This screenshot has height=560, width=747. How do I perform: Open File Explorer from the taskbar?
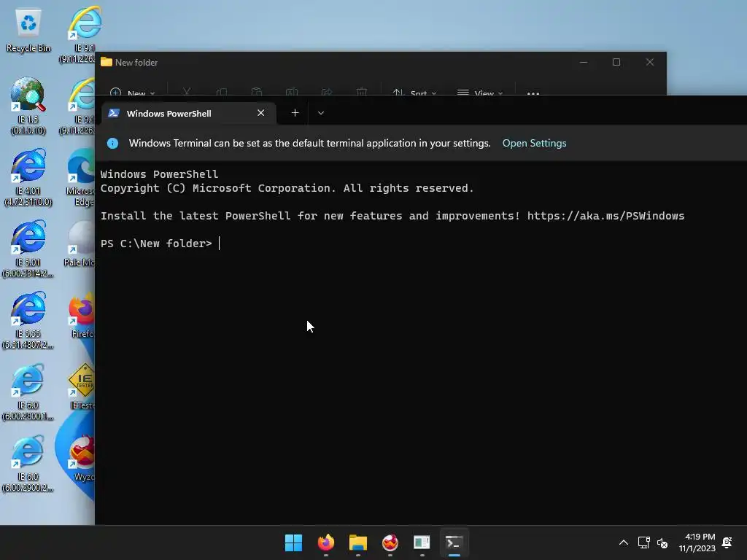click(357, 542)
